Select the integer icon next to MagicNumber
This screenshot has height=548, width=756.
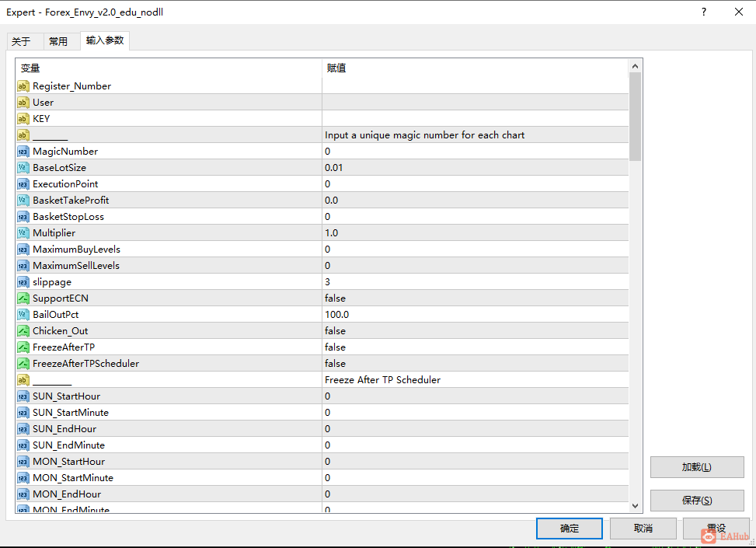(x=23, y=152)
